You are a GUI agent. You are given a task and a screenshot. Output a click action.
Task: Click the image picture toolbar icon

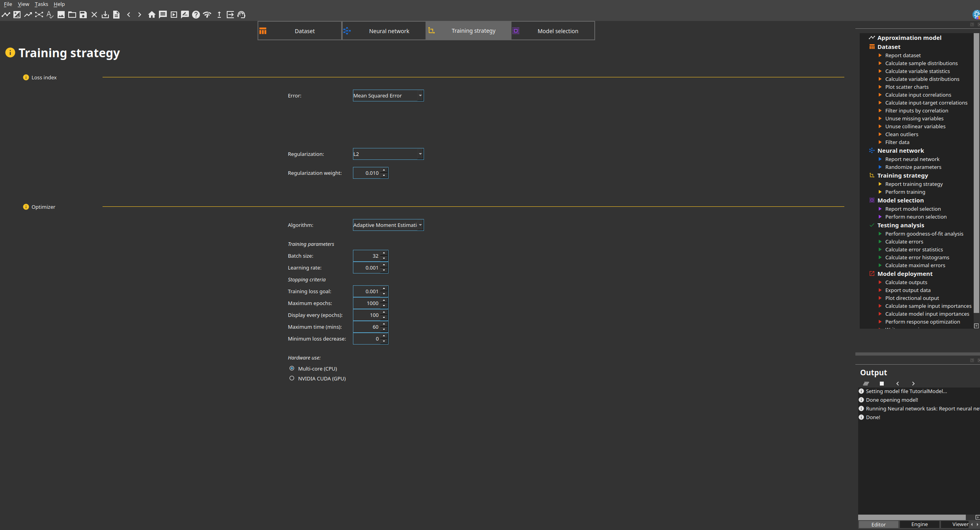tap(61, 15)
